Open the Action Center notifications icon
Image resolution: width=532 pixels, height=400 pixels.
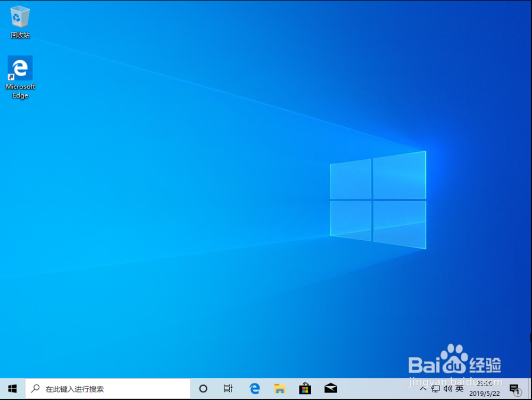515,389
